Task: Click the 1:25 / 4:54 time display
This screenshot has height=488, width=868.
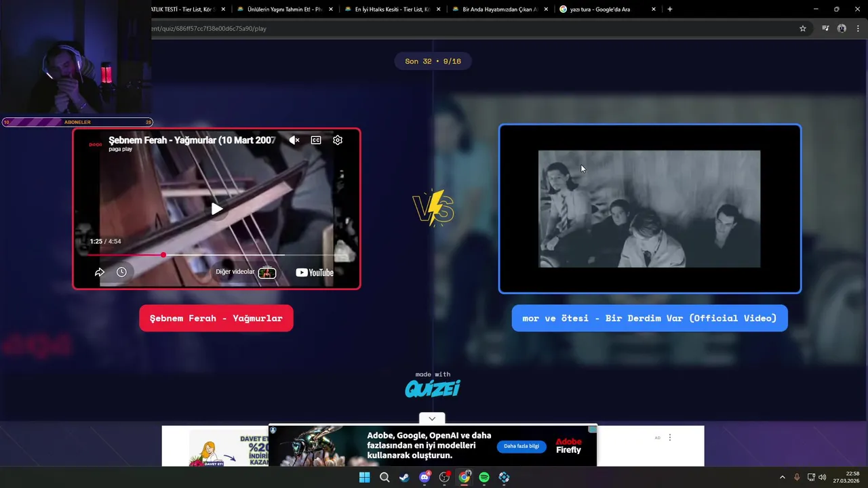Action: click(x=105, y=241)
